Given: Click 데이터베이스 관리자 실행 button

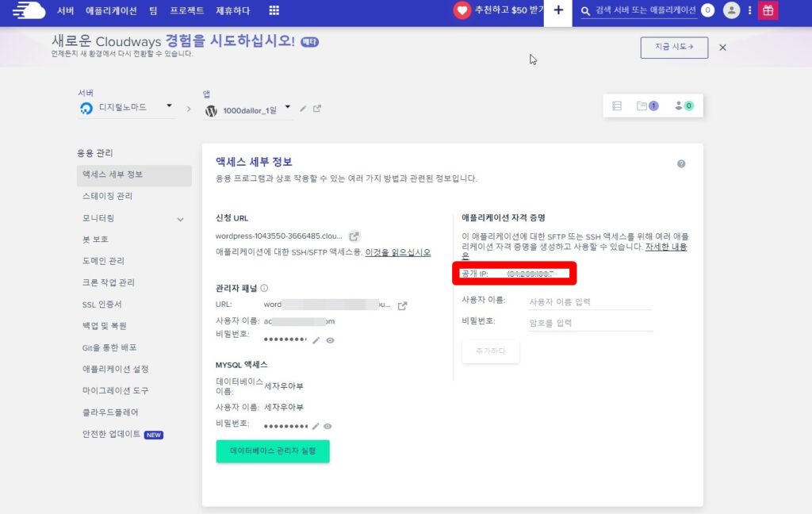Looking at the screenshot, I should (x=273, y=451).
